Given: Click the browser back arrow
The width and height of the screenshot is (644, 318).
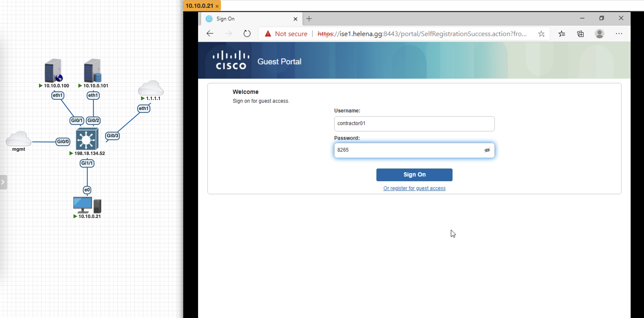Looking at the screenshot, I should [210, 33].
